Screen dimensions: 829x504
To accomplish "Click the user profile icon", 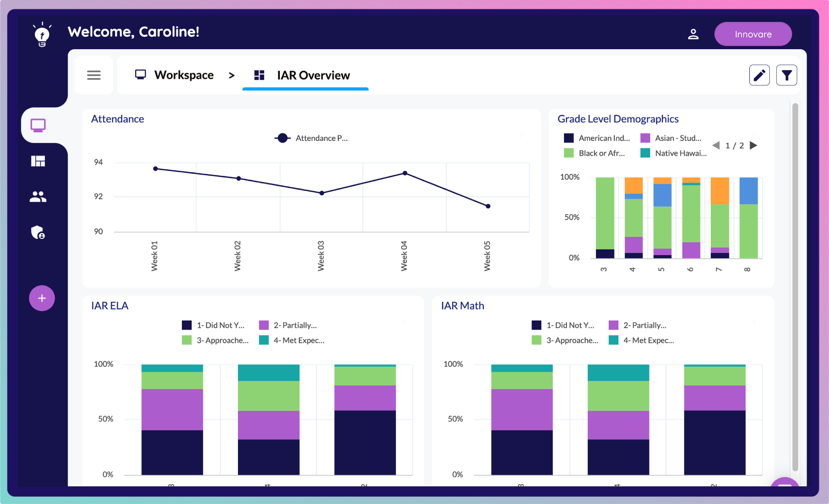I will [x=693, y=34].
